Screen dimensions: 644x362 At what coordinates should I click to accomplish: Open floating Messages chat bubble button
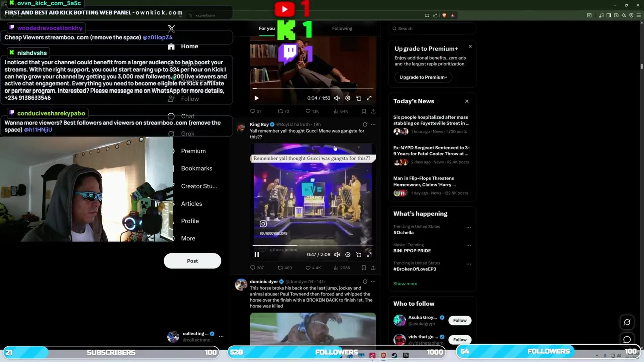627,340
